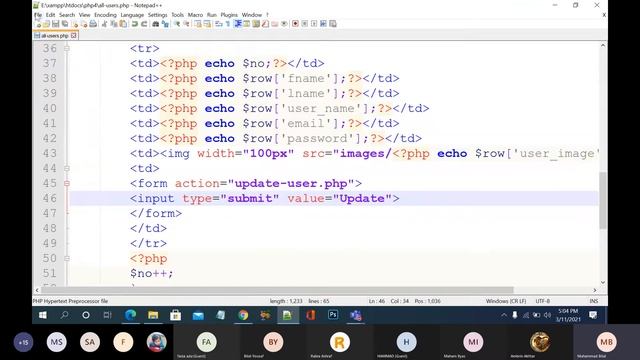Viewport: 640px width, 360px height.
Task: Click the scroll-up arrow of the editor
Action: tap(603, 45)
